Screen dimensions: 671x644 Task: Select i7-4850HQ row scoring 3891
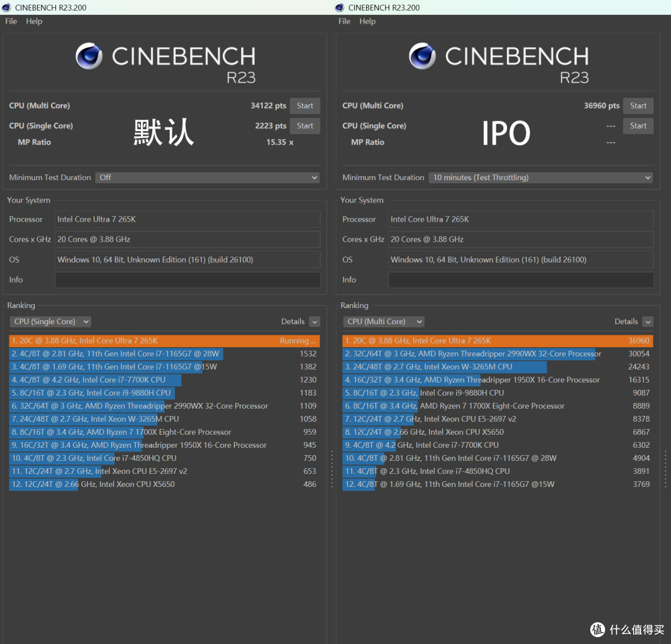[498, 471]
